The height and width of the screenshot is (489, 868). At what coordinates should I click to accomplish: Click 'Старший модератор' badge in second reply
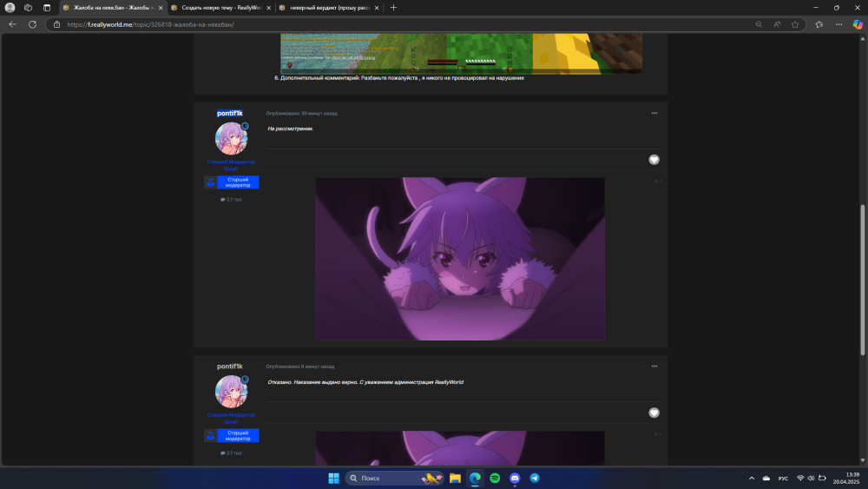click(232, 435)
